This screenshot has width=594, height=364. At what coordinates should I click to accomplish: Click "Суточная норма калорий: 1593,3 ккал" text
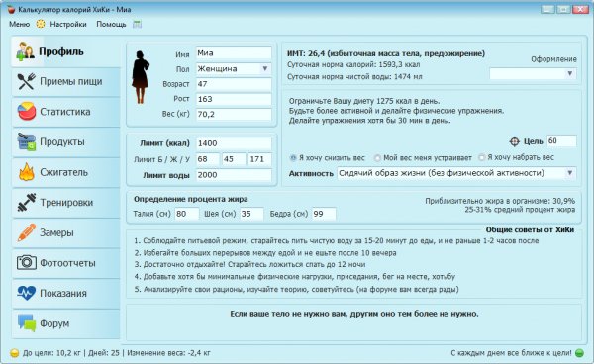353,64
